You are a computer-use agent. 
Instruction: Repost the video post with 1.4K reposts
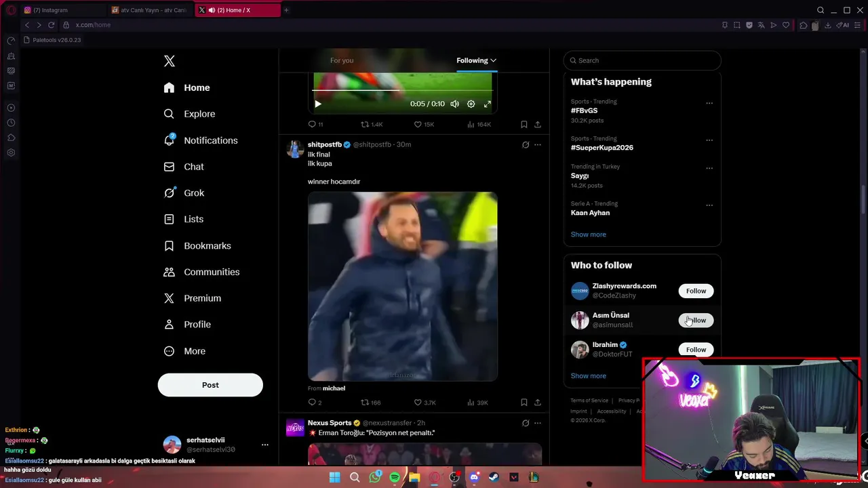pos(372,125)
